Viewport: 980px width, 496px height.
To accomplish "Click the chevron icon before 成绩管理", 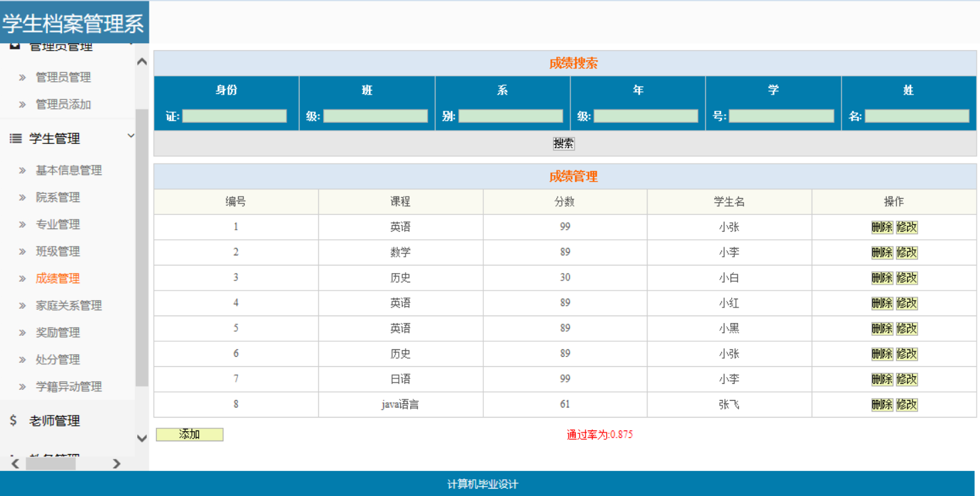I will tap(22, 278).
